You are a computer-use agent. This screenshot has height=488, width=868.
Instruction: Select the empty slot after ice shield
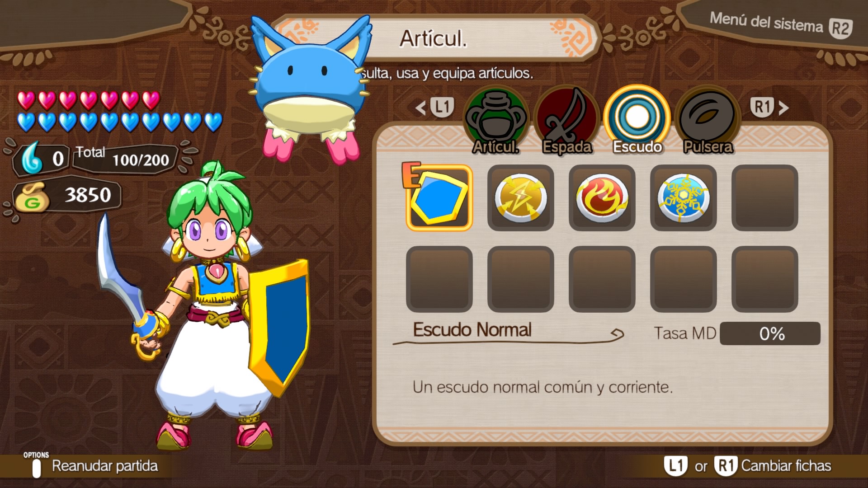click(764, 198)
